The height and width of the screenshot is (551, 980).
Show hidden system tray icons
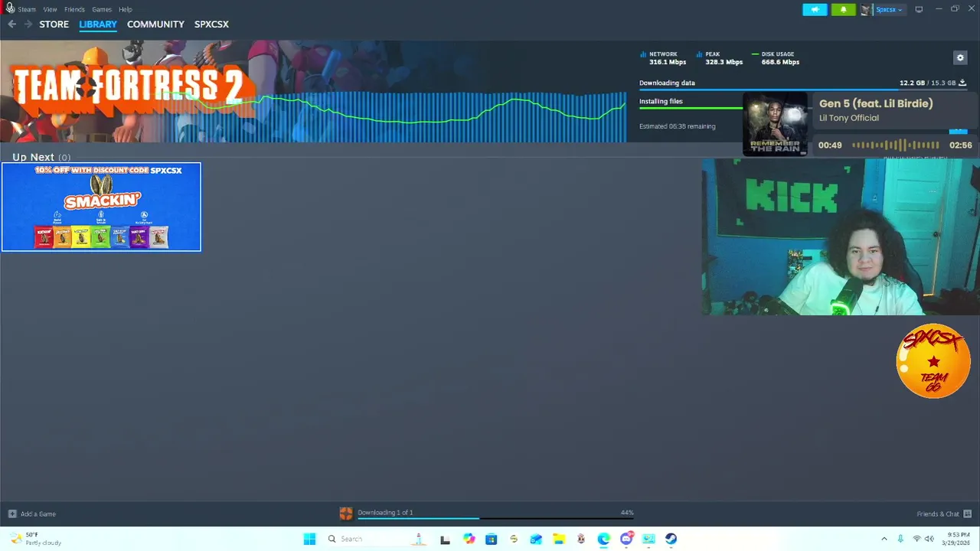coord(884,539)
